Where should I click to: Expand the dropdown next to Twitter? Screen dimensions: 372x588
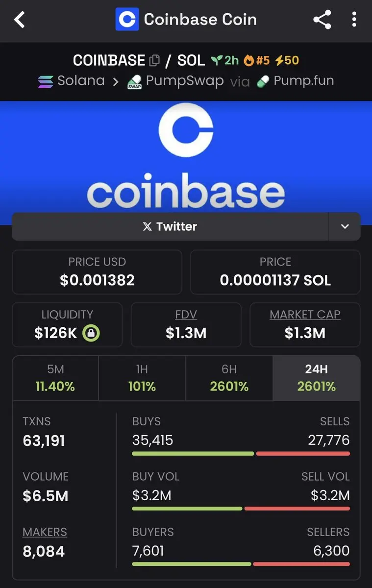pyautogui.click(x=345, y=226)
